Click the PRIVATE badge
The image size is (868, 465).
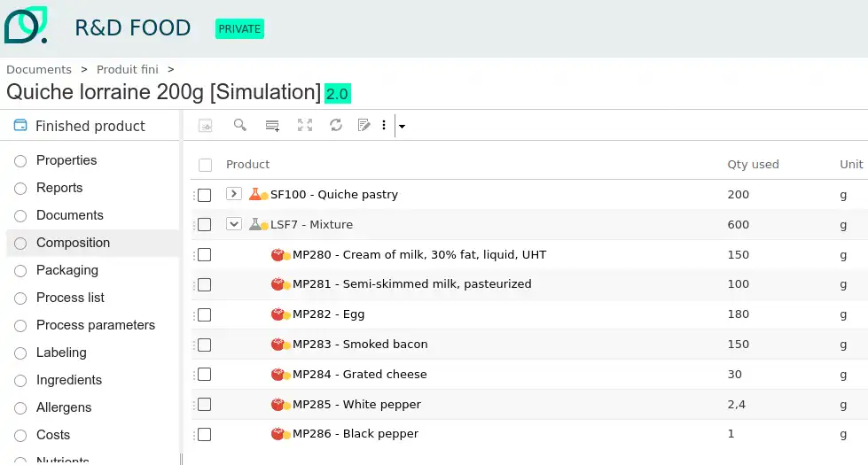pyautogui.click(x=239, y=28)
